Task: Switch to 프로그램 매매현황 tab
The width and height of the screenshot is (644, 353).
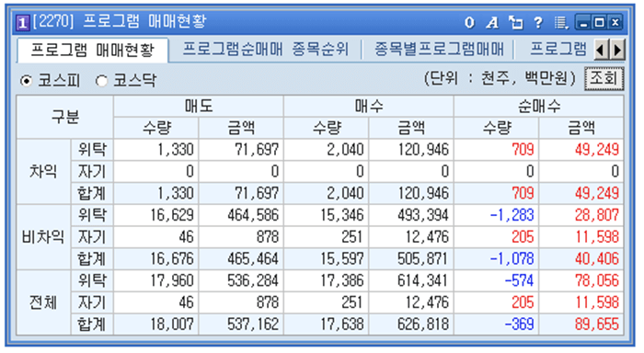Action: pyautogui.click(x=92, y=51)
